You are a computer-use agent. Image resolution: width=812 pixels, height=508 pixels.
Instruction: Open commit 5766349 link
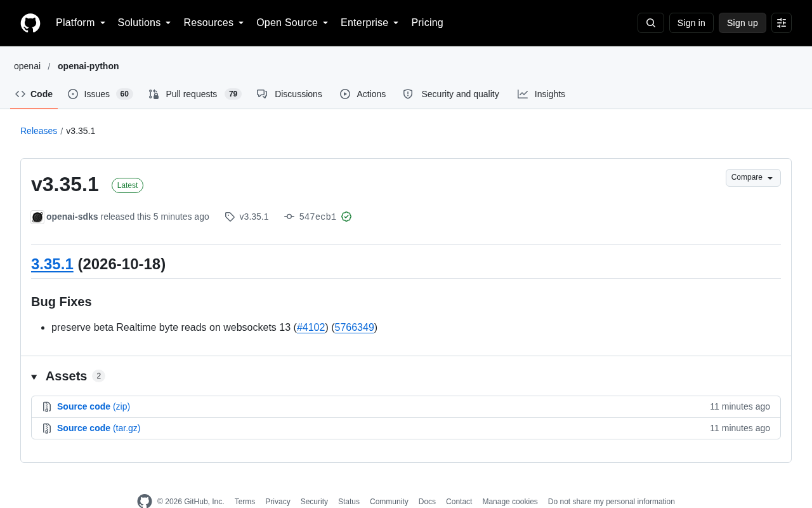pyautogui.click(x=354, y=328)
